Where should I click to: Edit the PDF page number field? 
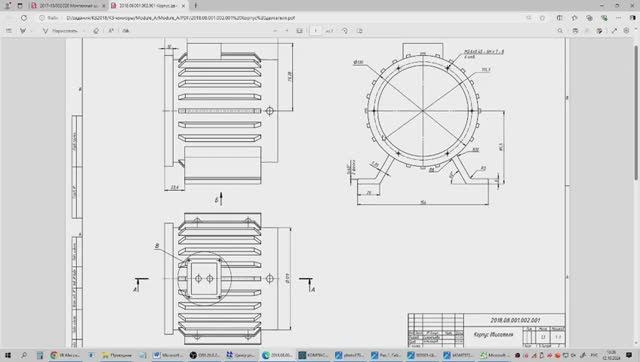(316, 31)
